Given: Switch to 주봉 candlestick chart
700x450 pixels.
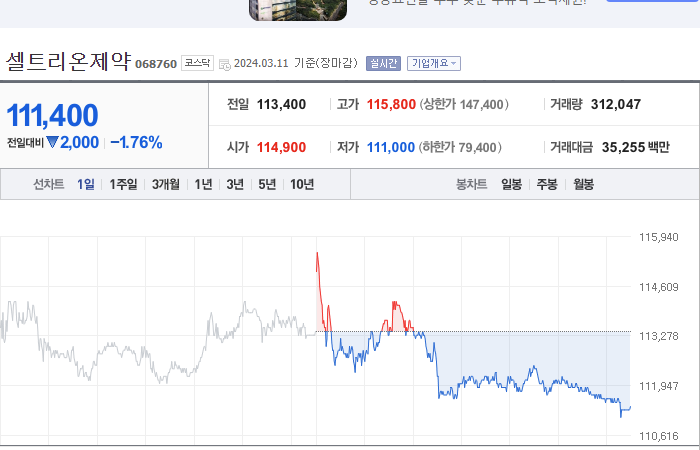Looking at the screenshot, I should pyautogui.click(x=547, y=184).
